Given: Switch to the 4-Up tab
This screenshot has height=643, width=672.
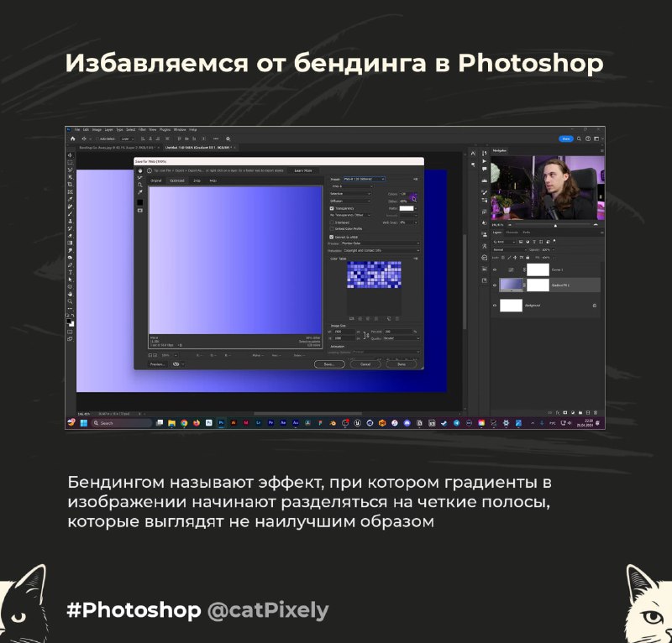Looking at the screenshot, I should (213, 180).
